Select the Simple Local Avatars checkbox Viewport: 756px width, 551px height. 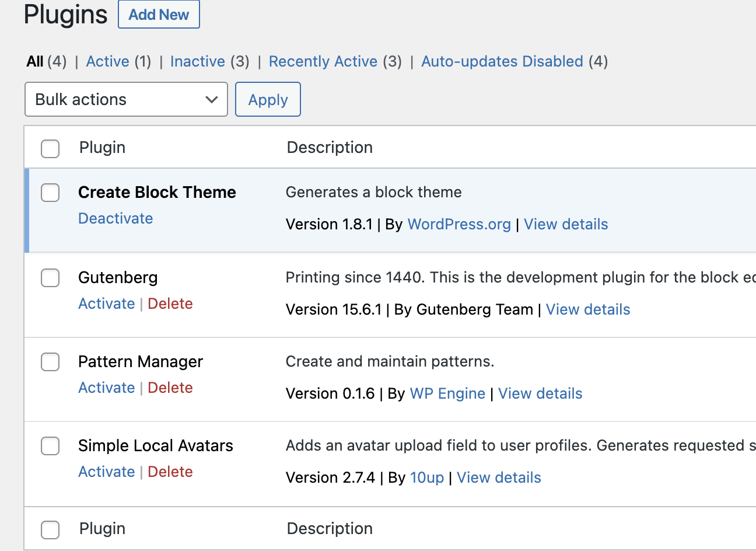point(50,446)
